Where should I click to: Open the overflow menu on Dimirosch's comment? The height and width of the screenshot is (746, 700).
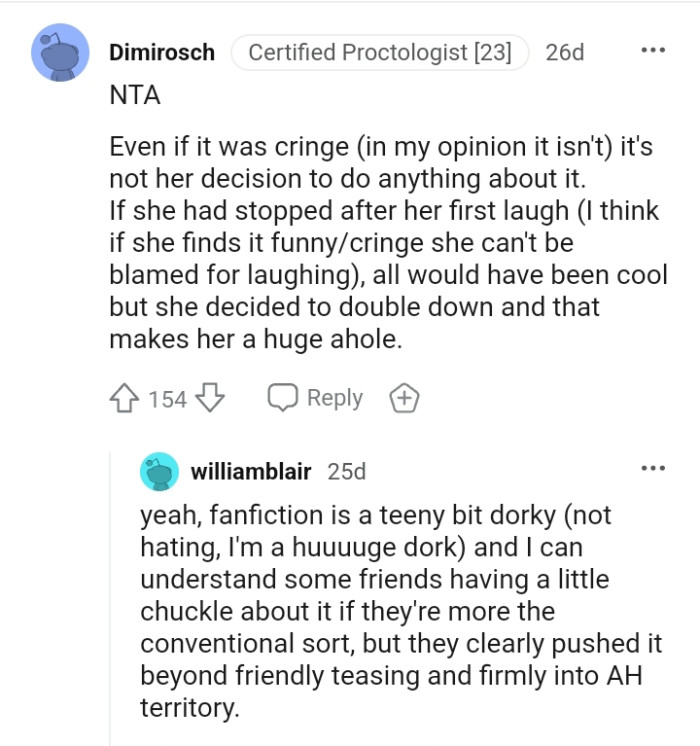click(653, 50)
